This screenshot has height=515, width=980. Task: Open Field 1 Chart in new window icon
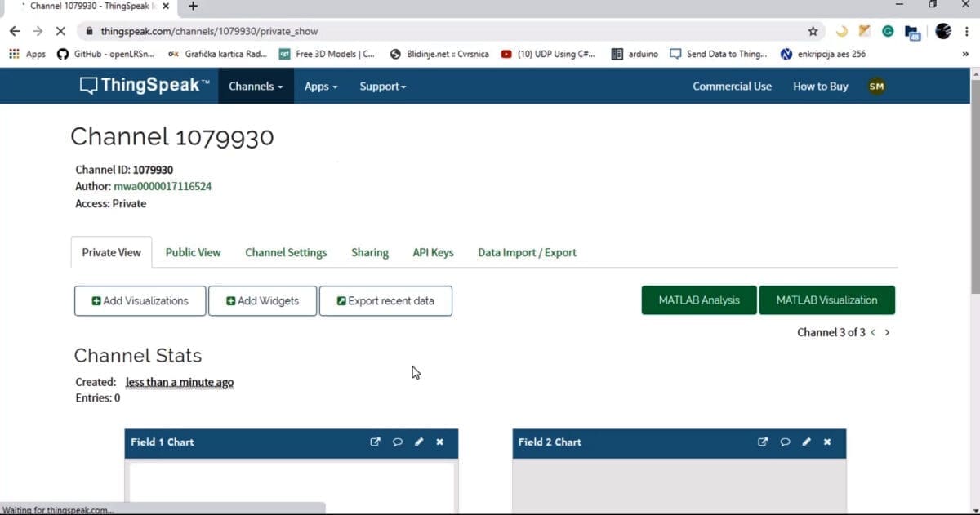(x=376, y=442)
